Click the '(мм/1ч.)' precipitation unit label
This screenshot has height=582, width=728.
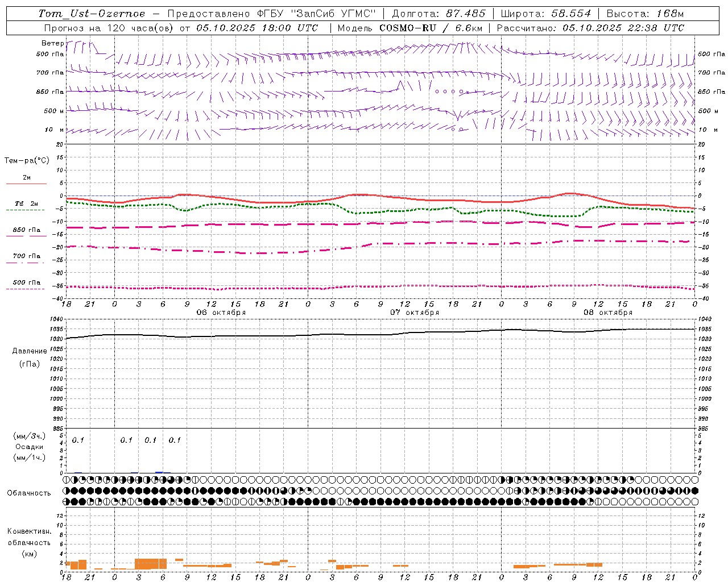click(x=30, y=458)
